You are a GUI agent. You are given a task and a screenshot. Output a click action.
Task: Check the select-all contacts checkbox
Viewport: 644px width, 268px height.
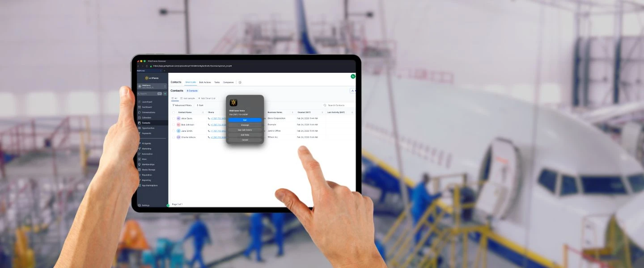[173, 112]
